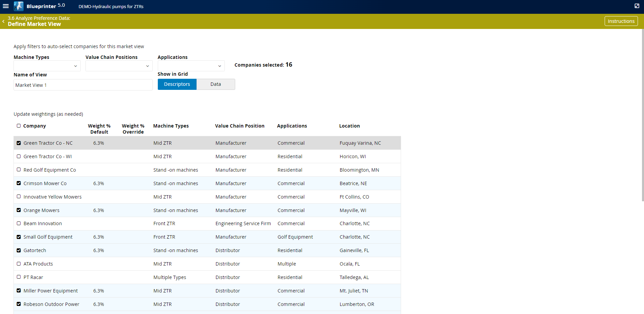644x314 pixels.
Task: Select 'Multiple' application cell for ATA Products
Action: click(x=287, y=264)
